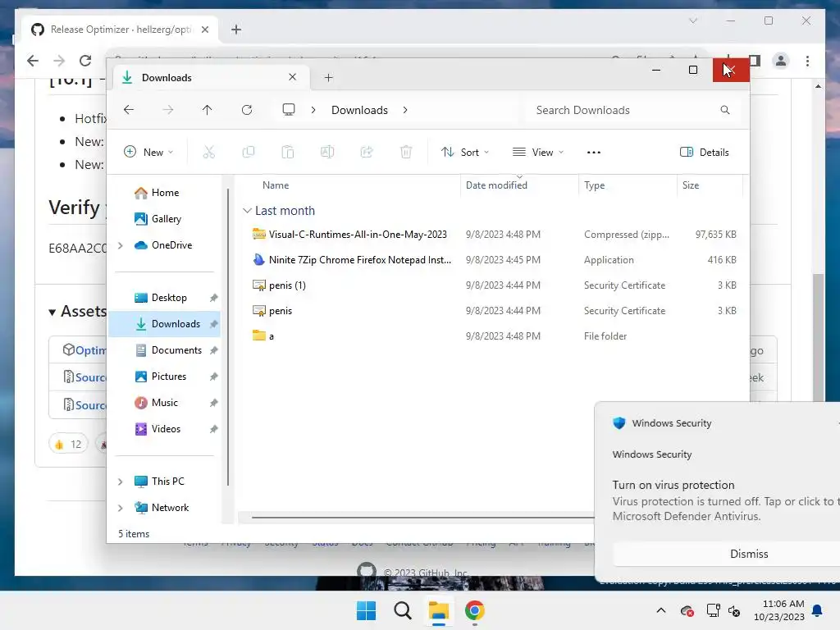The height and width of the screenshot is (630, 840).
Task: Select Videos in navigation pane
Action: tap(165, 428)
